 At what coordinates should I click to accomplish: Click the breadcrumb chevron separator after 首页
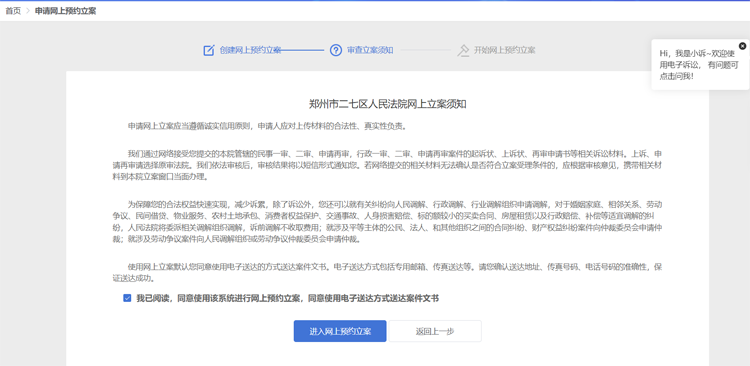coord(28,11)
